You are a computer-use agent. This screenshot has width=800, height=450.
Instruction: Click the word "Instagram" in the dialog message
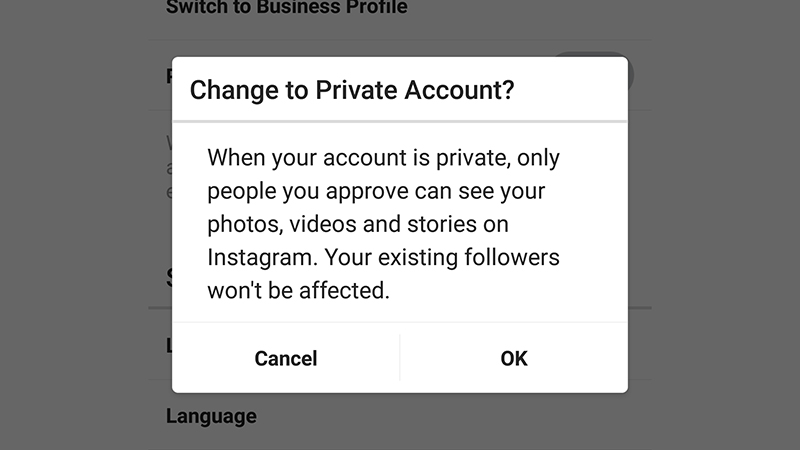tap(262, 258)
